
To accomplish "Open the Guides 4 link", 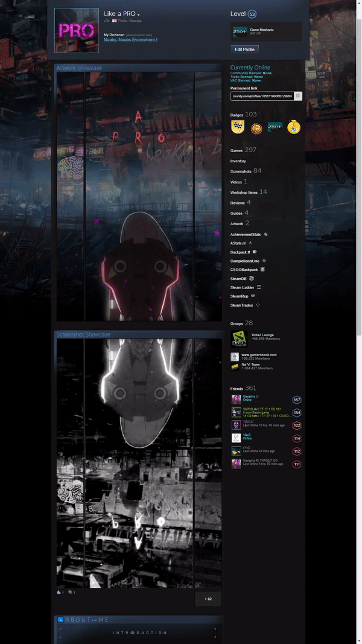I will coord(240,212).
